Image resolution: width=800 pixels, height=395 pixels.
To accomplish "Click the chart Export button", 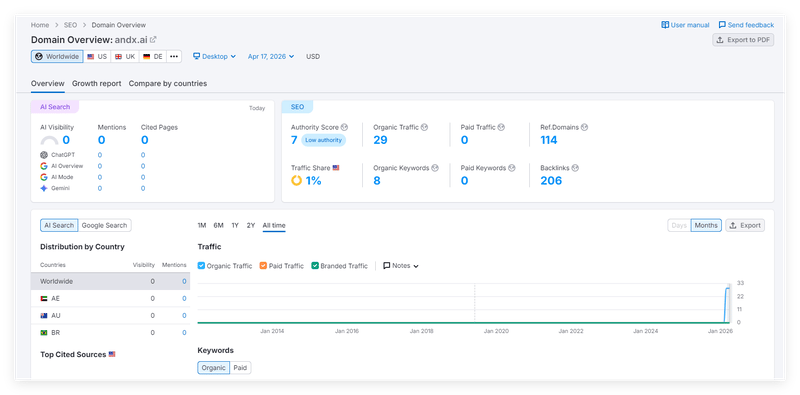I will [745, 226].
